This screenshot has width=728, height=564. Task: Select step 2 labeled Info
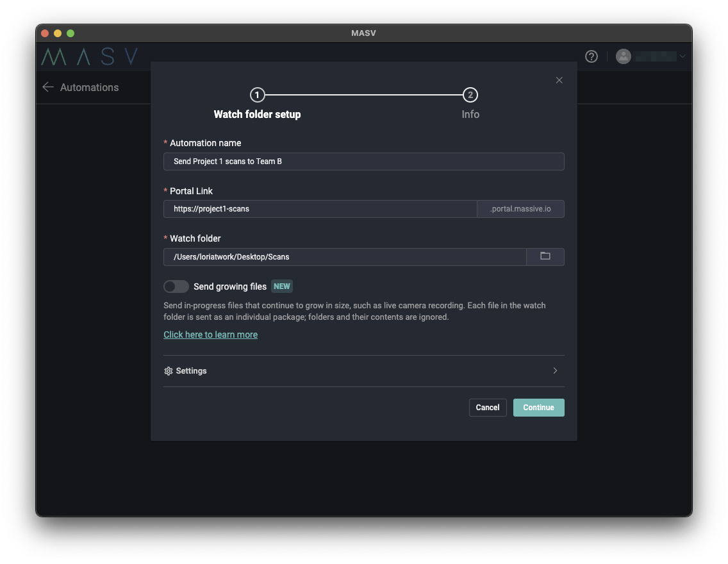(470, 94)
